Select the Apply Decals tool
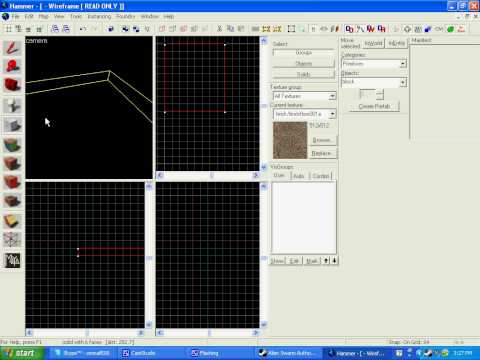 12,182
